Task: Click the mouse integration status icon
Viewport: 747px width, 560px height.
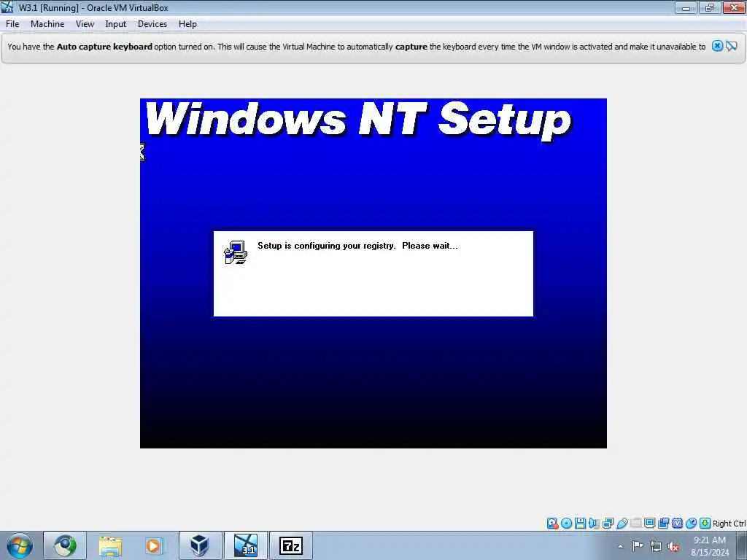Action: (691, 524)
